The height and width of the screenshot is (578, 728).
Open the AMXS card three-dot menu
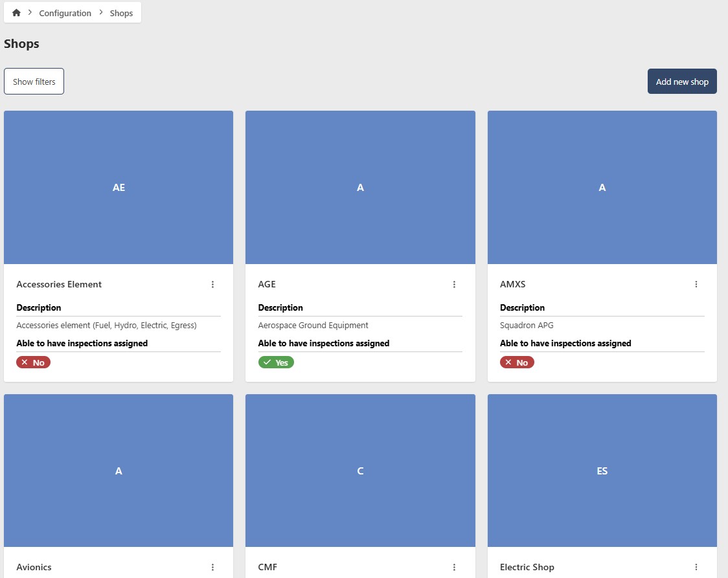click(696, 284)
